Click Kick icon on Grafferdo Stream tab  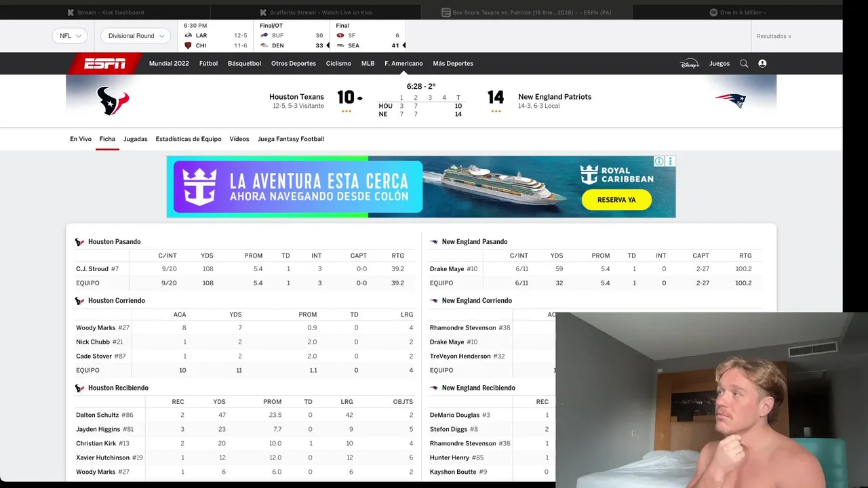264,12
